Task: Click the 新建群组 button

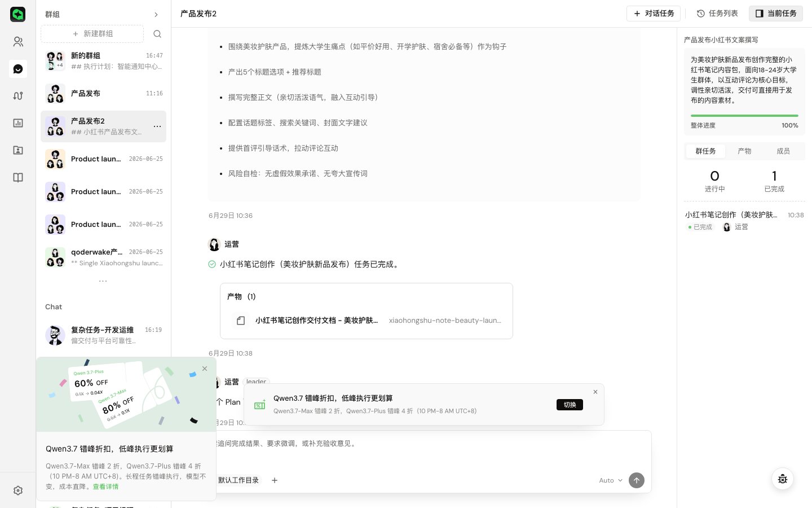Action: pos(92,34)
